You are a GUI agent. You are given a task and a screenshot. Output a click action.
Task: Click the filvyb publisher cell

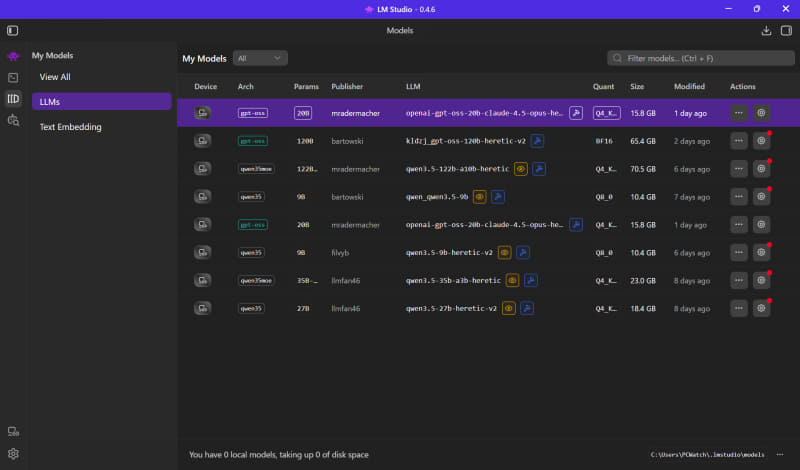[340, 253]
